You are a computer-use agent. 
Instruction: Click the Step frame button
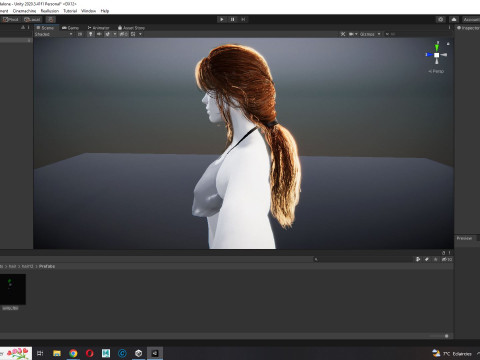[243, 19]
